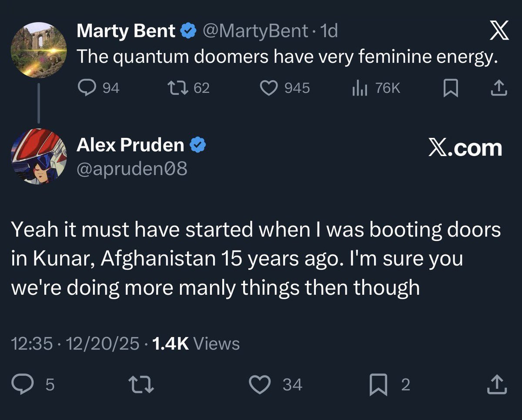Screen dimensions: 522x420
Task: Reply to Alex Pruden's post
Action: pos(22,384)
